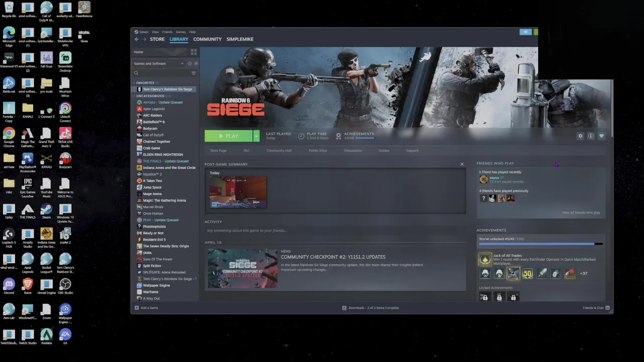
Task: Open Ubisoft Connect desktop shortcut
Action: point(65,111)
